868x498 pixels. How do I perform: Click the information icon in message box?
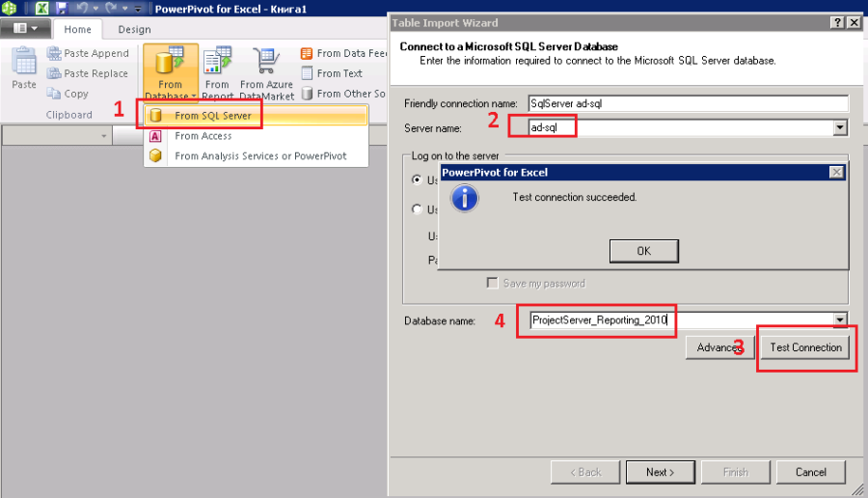465,198
